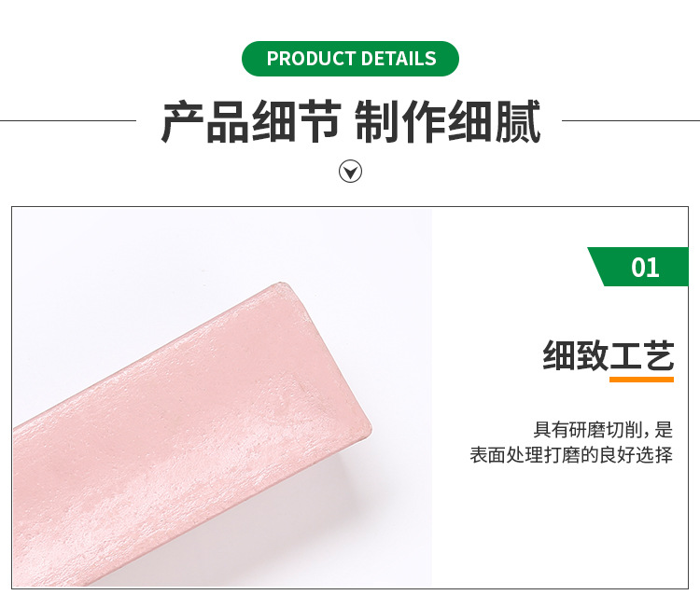
Task: Click the word DETAILS in the green badge
Action: tap(399, 59)
